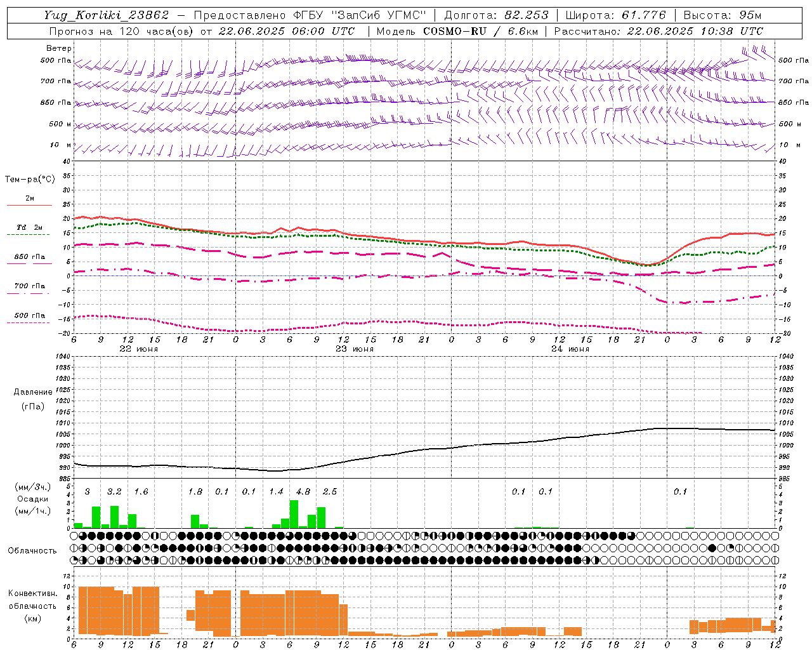Viewport: 812px width, 650px height.
Task: Click the Долгота: 82.253 header value
Action: pos(496,15)
